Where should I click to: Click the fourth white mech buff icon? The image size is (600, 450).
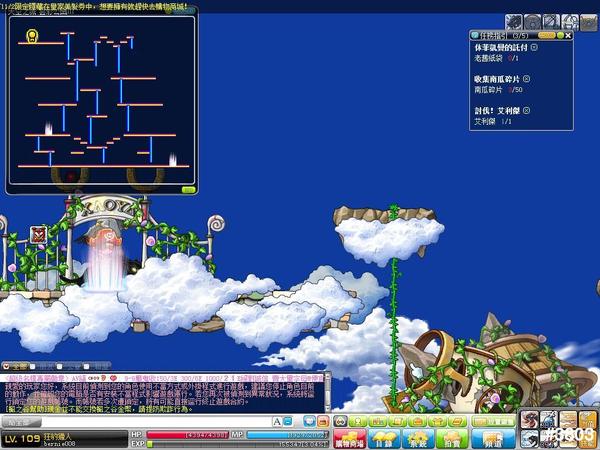point(570,22)
